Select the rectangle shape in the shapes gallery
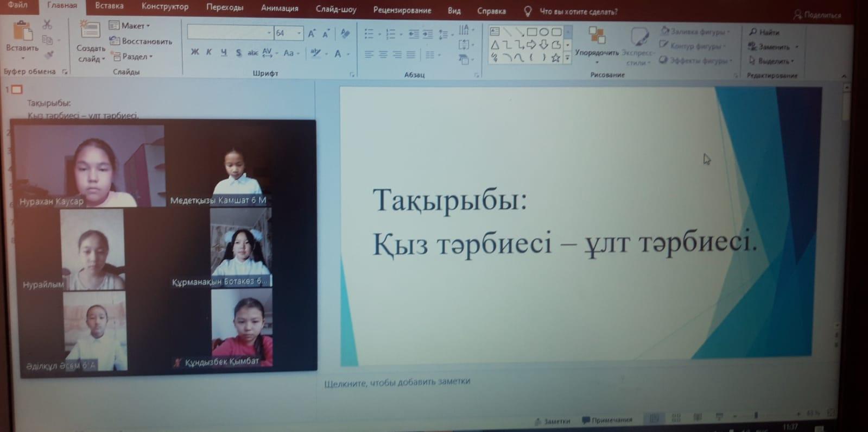868x432 pixels. 531,32
